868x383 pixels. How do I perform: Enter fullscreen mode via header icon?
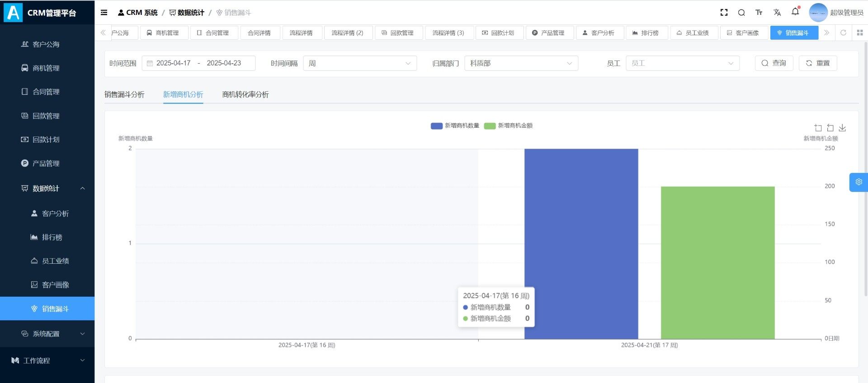pyautogui.click(x=724, y=13)
